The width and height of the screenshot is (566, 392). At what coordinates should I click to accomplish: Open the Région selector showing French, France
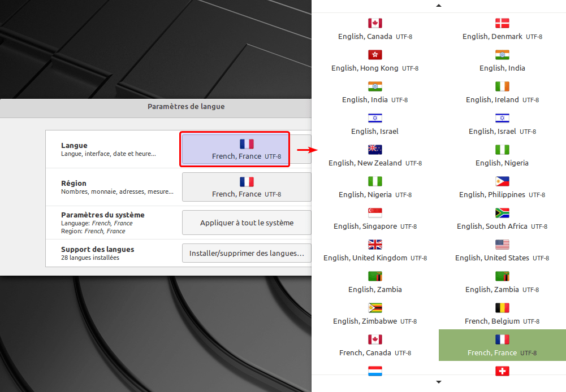pyautogui.click(x=247, y=187)
